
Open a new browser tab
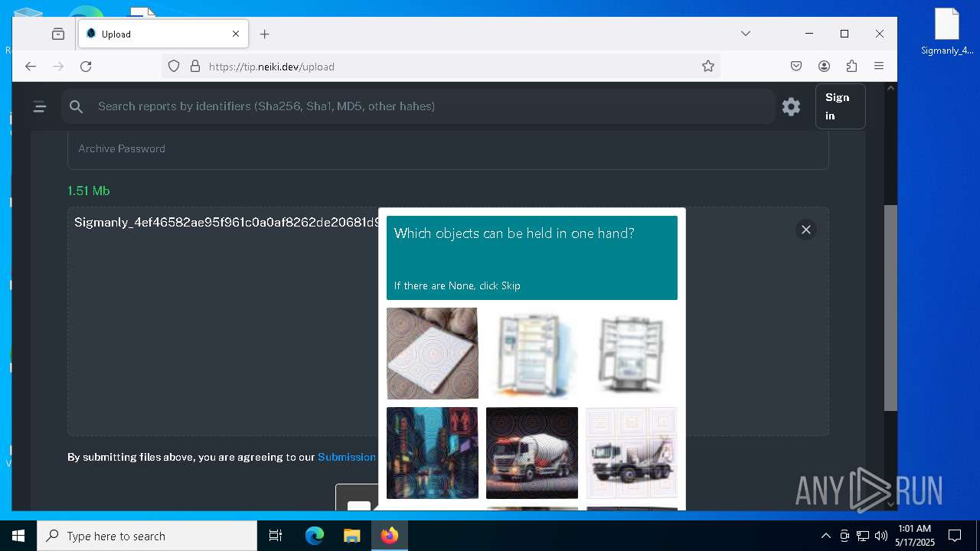265,34
